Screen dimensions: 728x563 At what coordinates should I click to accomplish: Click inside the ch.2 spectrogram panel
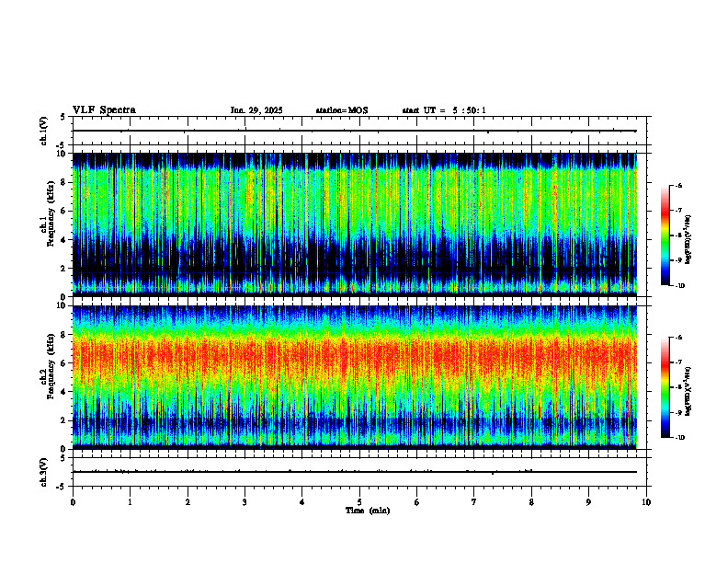pyautogui.click(x=355, y=377)
